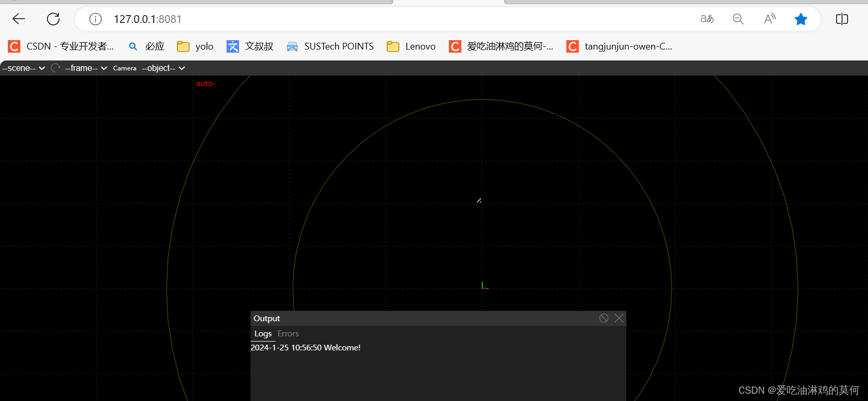Clear the Output panel log
Image resolution: width=868 pixels, height=401 pixels.
(604, 318)
